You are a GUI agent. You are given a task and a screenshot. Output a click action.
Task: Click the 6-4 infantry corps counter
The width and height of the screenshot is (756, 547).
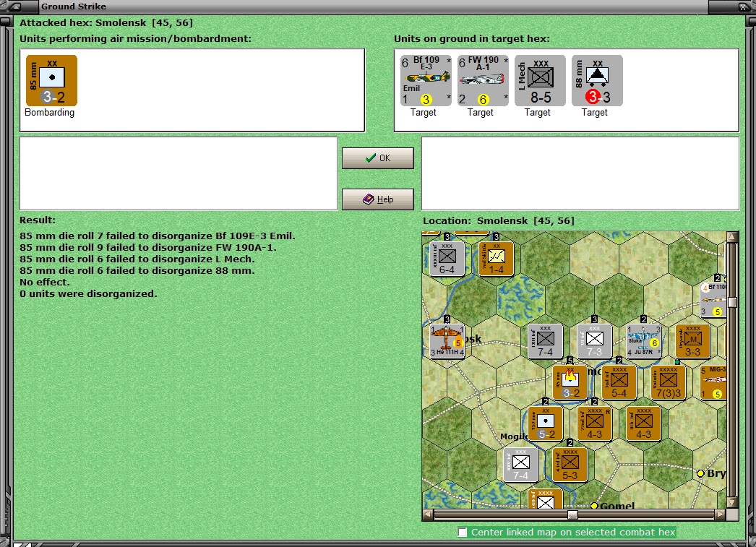[x=447, y=258]
